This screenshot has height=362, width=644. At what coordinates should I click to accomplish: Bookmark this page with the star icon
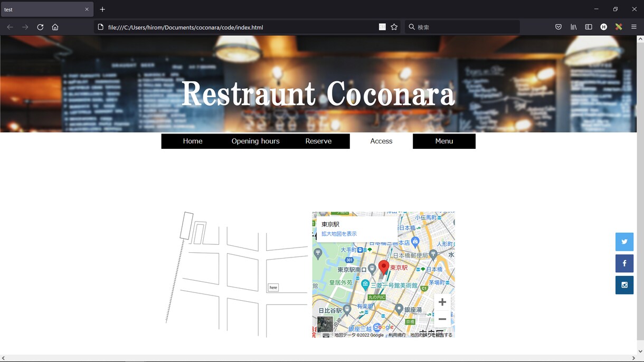(394, 27)
